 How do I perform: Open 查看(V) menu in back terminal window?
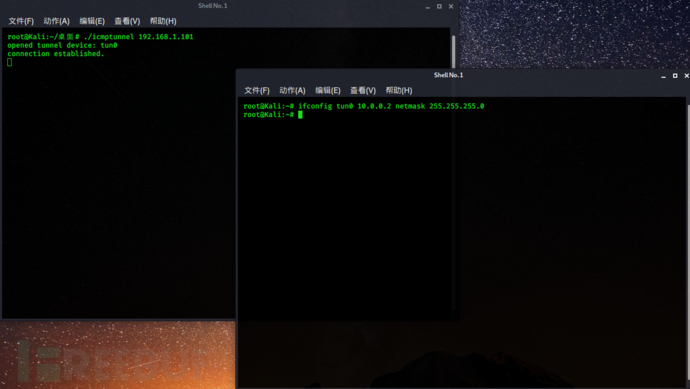click(x=127, y=21)
